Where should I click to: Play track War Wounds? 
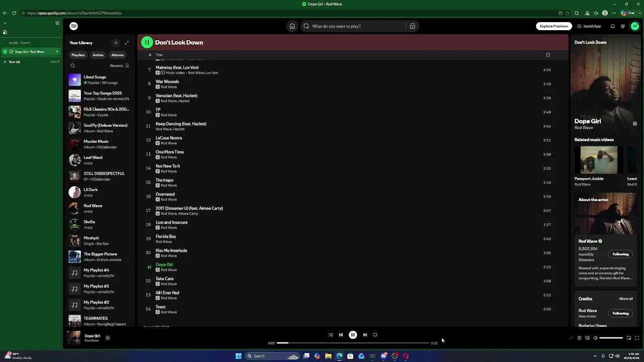tap(353, 84)
